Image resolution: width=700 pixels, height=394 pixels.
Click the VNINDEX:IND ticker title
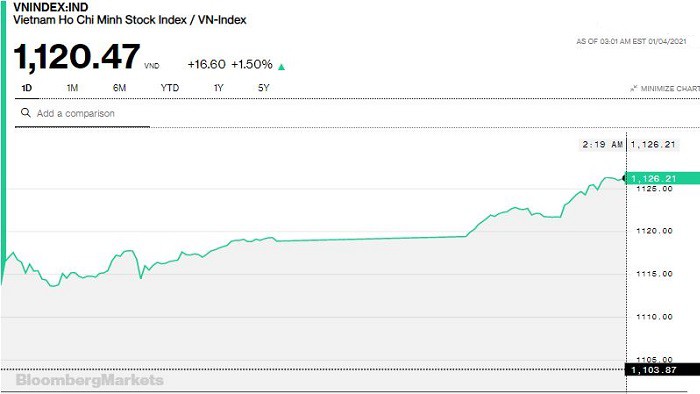[x=51, y=7]
